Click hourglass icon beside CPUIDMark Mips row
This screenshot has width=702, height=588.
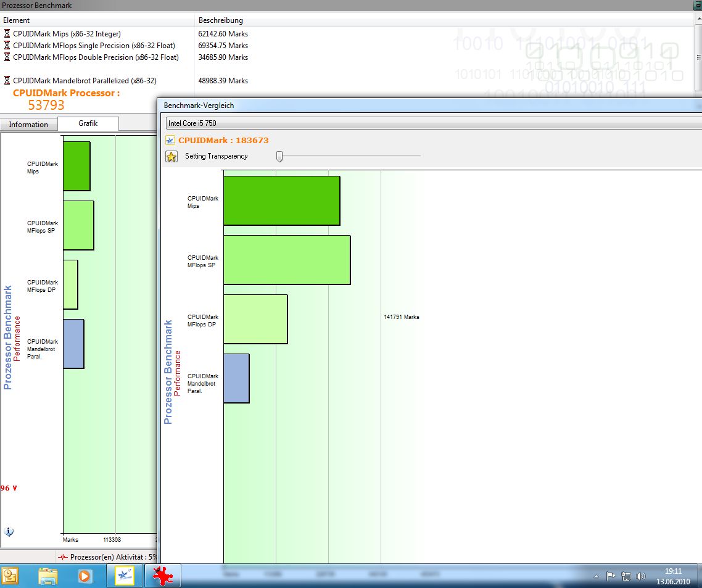pyautogui.click(x=7, y=33)
